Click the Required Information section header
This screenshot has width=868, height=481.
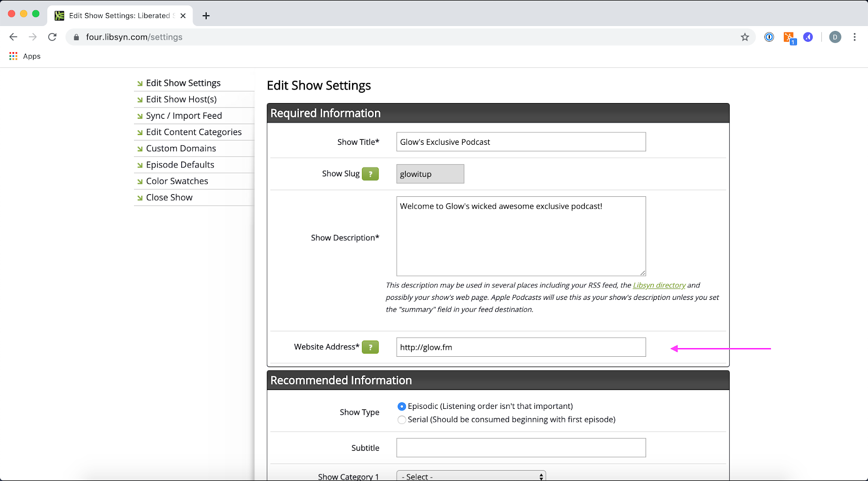coord(498,113)
